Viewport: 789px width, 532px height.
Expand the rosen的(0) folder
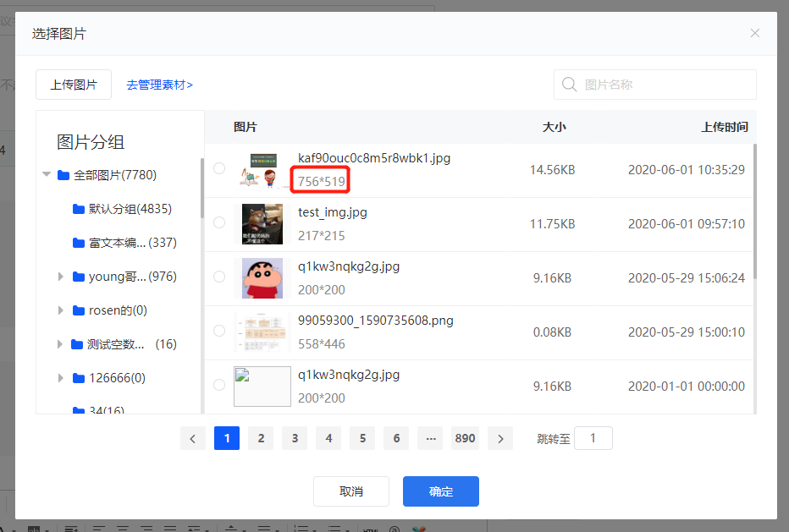pyautogui.click(x=60, y=310)
